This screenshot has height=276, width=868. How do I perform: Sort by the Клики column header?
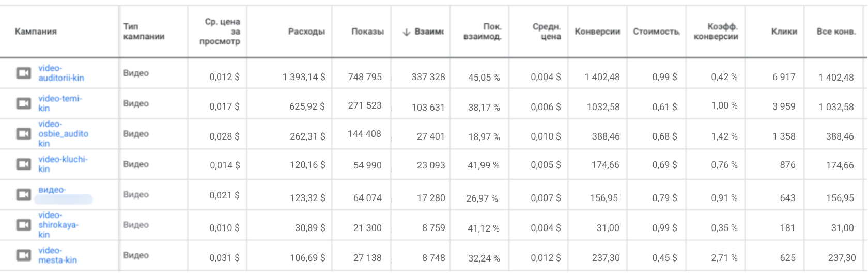pyautogui.click(x=784, y=32)
